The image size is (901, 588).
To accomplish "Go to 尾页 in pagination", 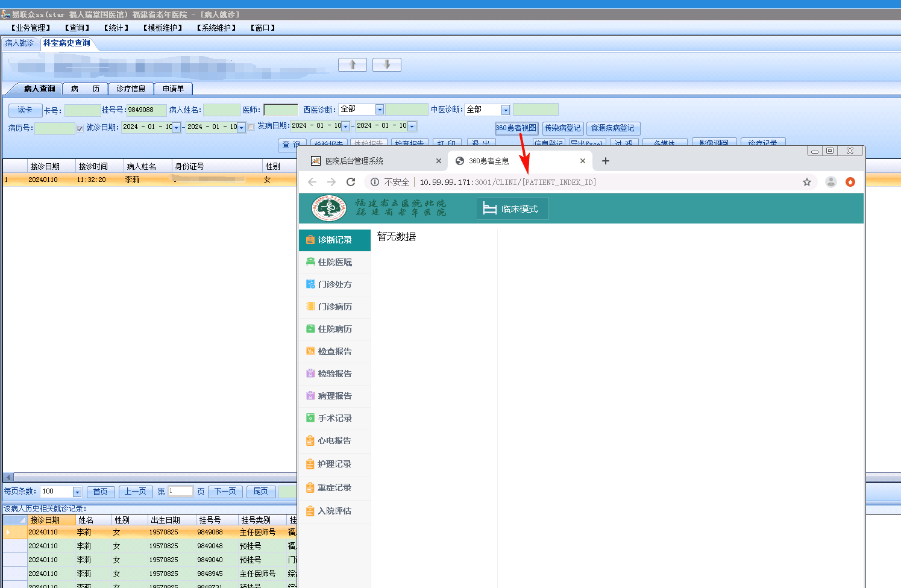I will coord(261,492).
